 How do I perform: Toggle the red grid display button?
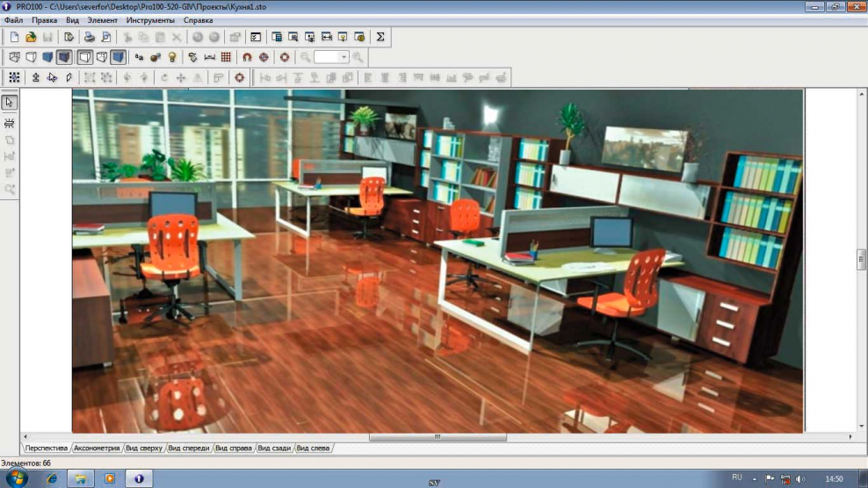click(226, 57)
